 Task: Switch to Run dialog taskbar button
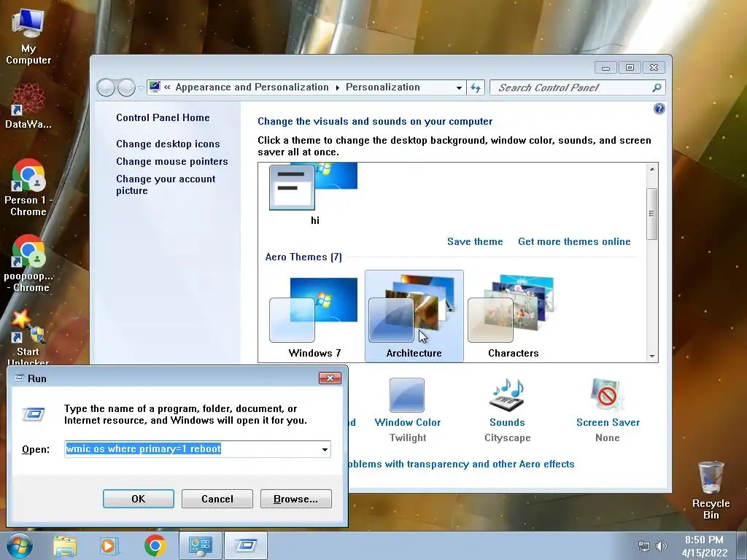[245, 545]
